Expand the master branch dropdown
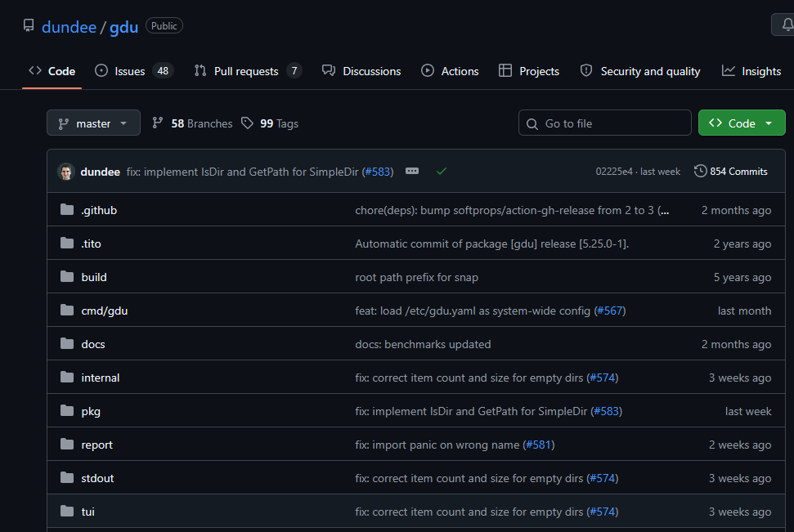794x532 pixels. coord(94,123)
